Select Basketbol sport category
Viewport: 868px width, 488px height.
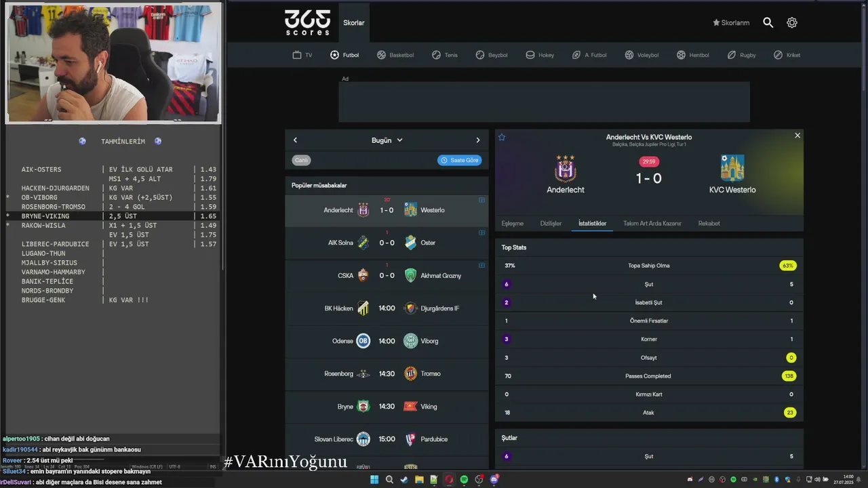pos(395,55)
